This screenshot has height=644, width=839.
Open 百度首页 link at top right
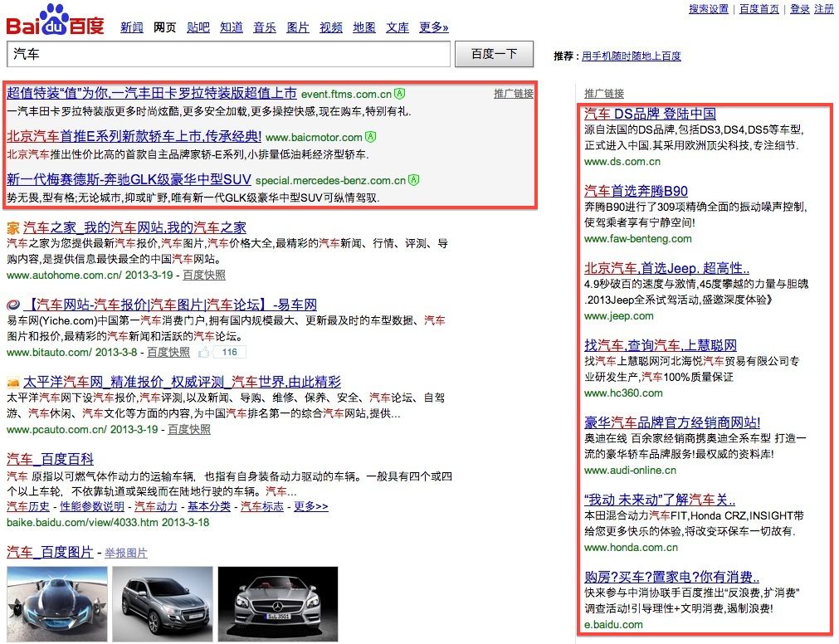[x=759, y=9]
